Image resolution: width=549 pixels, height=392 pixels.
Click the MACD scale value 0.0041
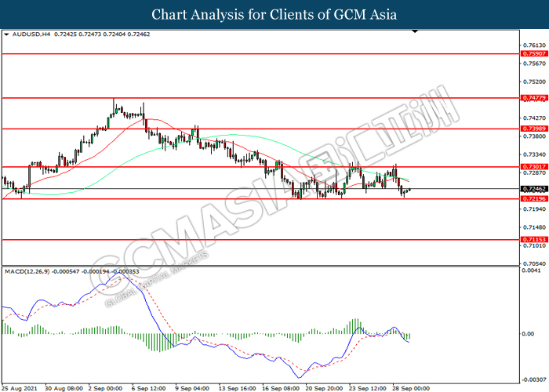(x=531, y=270)
